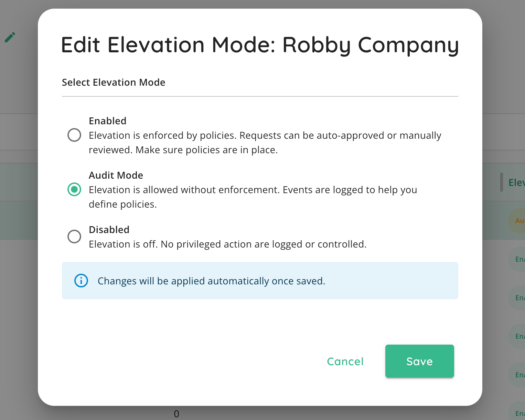This screenshot has height=420, width=525.
Task: Click the Audit Mode option heading
Action: [x=116, y=175]
